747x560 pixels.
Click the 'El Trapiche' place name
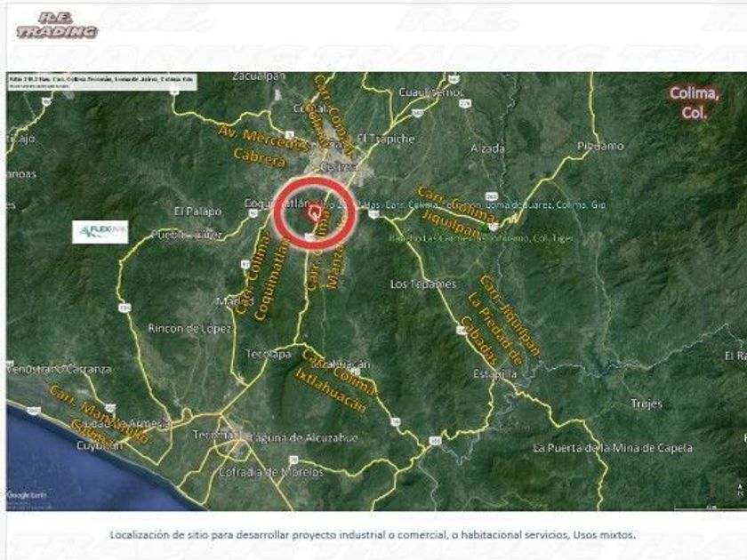[x=386, y=139]
